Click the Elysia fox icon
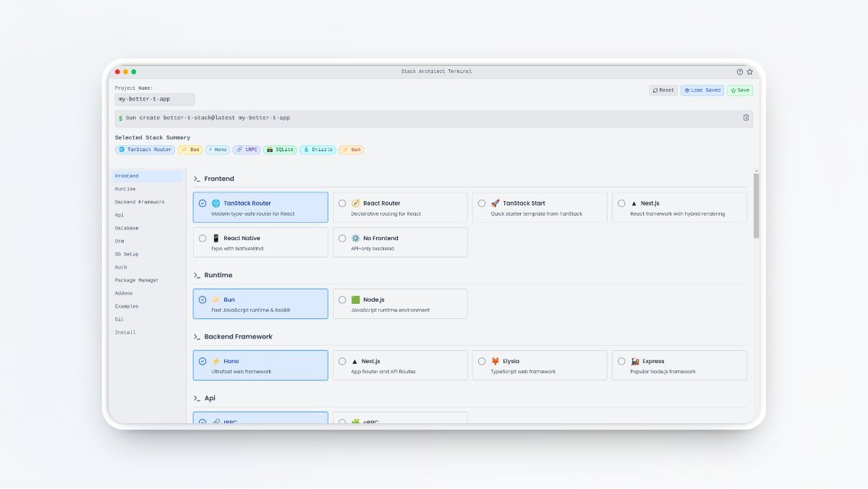This screenshot has height=489, width=868. [495, 361]
